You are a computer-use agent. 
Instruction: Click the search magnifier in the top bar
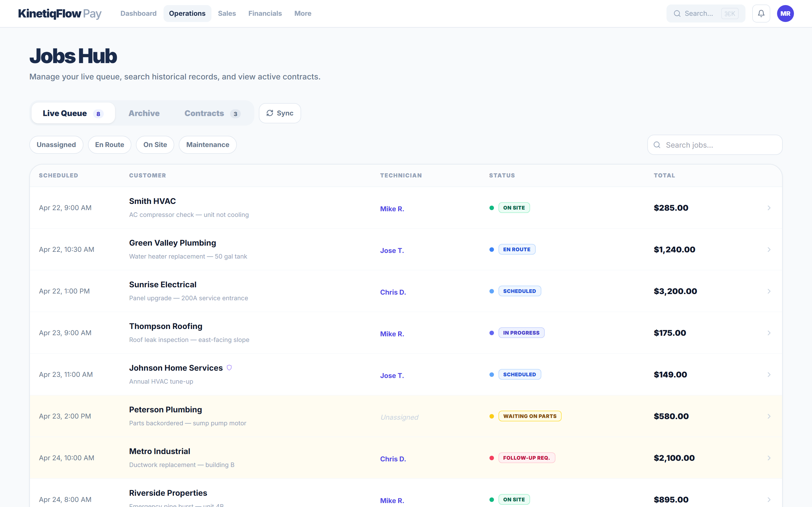(678, 14)
